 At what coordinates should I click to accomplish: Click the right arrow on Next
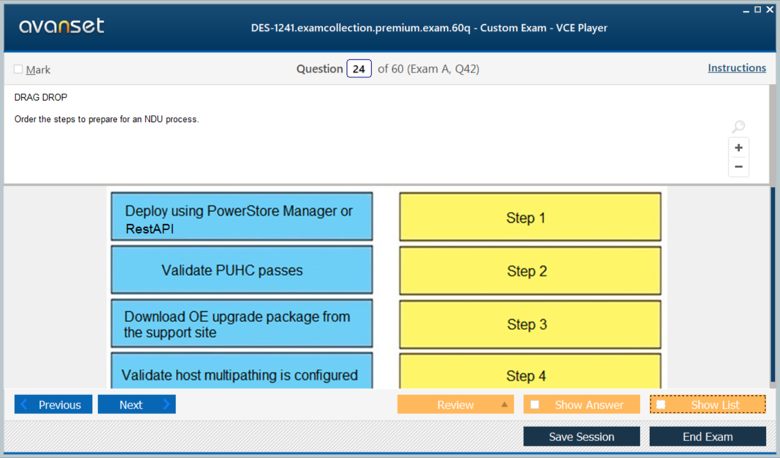(166, 404)
